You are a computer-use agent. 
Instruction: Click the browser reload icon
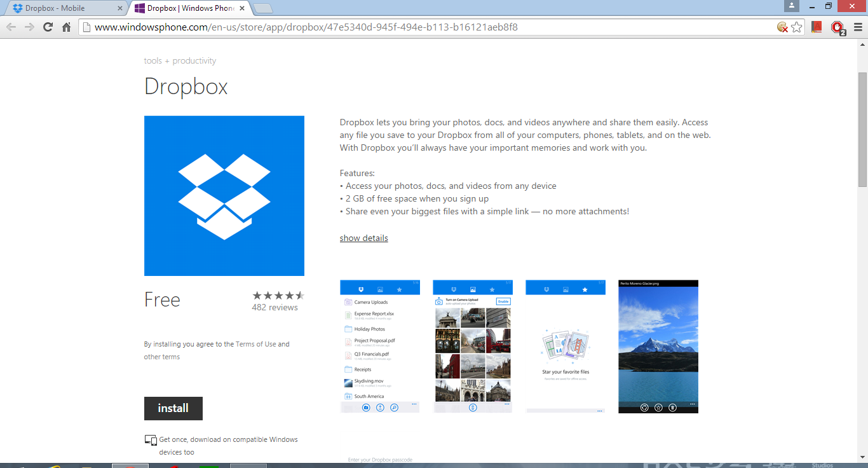tap(48, 27)
